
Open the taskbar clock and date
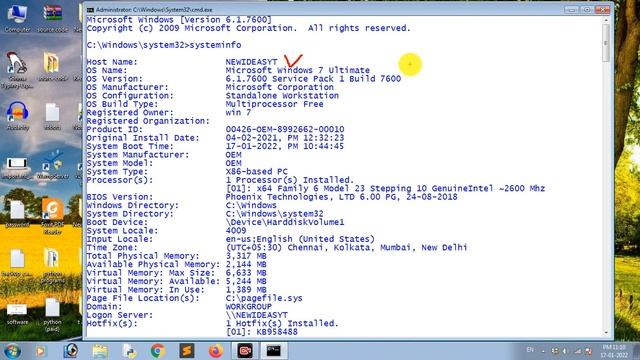point(614,351)
